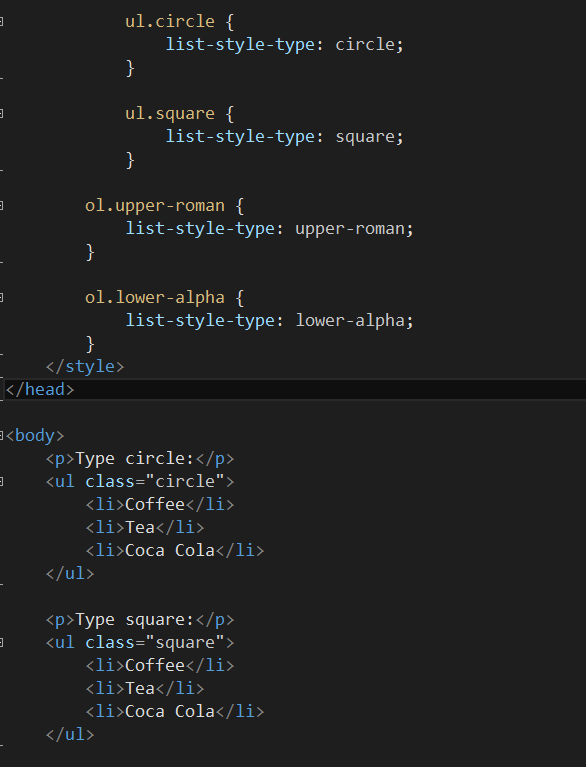Click the Coffee list item in the square list

(160, 665)
